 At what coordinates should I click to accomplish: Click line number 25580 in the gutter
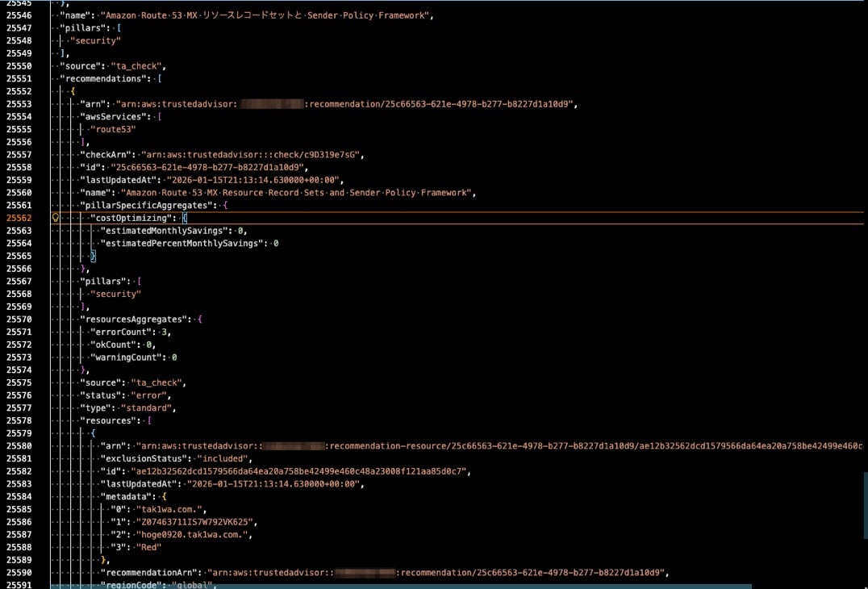click(19, 445)
